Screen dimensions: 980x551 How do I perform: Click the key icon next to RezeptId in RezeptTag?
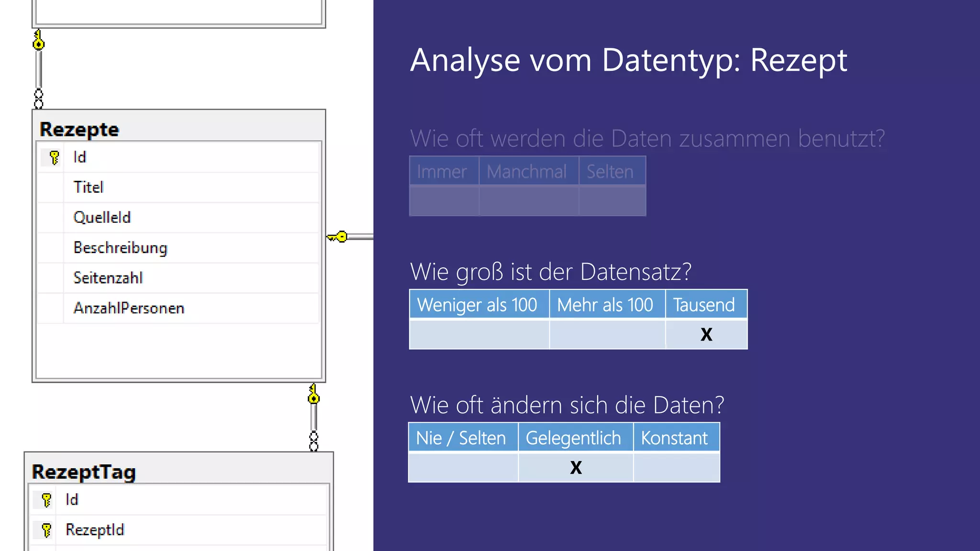point(46,530)
